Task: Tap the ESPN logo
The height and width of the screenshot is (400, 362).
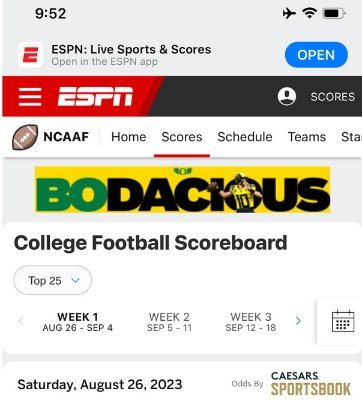Action: pyautogui.click(x=95, y=97)
